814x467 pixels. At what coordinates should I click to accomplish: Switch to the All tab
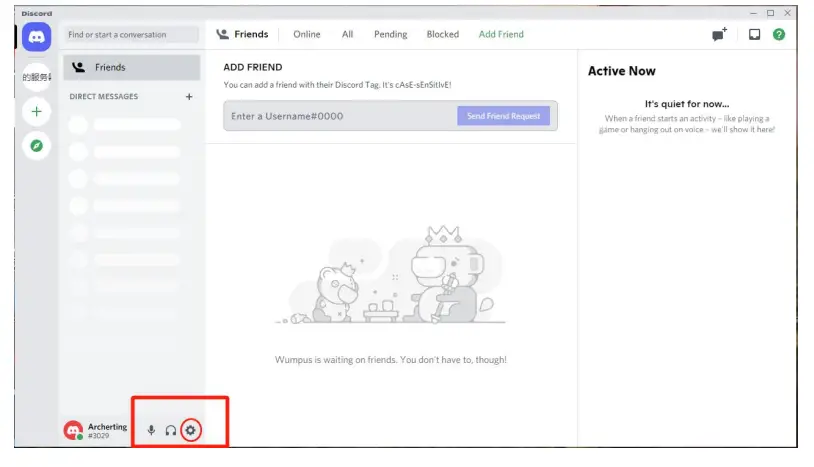tap(347, 34)
